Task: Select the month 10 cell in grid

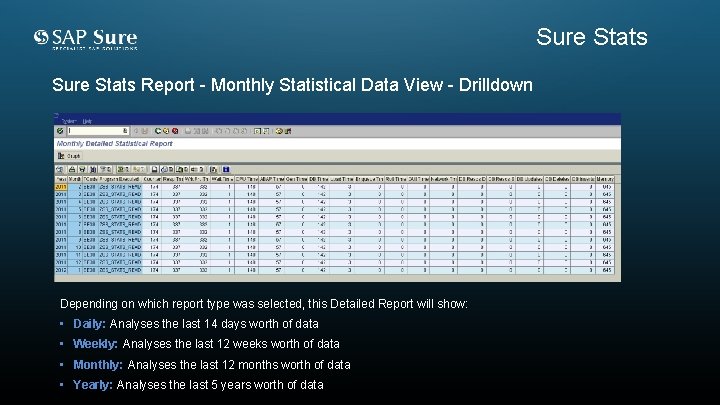Action: click(x=75, y=247)
